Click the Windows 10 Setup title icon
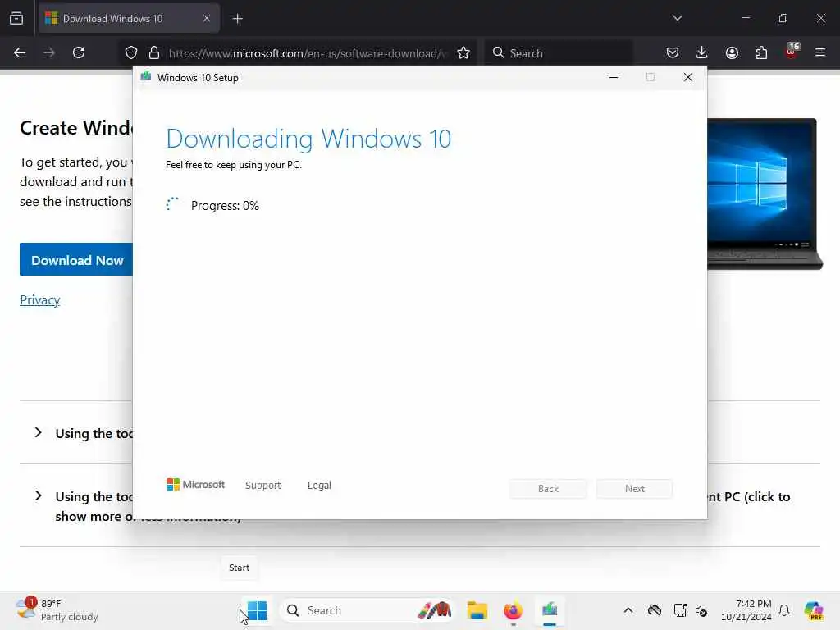Viewport: 840px width, 630px height. point(146,77)
